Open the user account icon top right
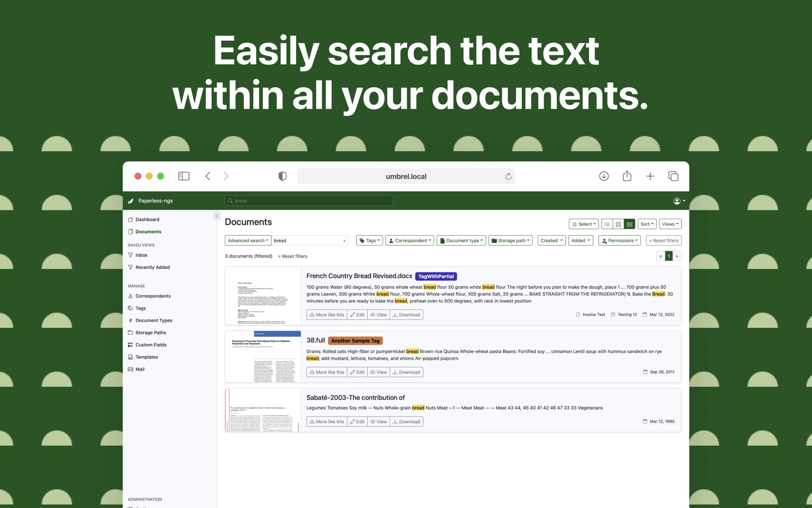This screenshot has width=812, height=508. [x=677, y=201]
